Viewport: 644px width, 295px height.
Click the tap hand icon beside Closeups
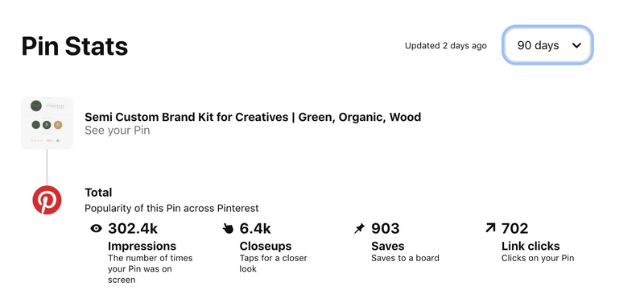228,228
